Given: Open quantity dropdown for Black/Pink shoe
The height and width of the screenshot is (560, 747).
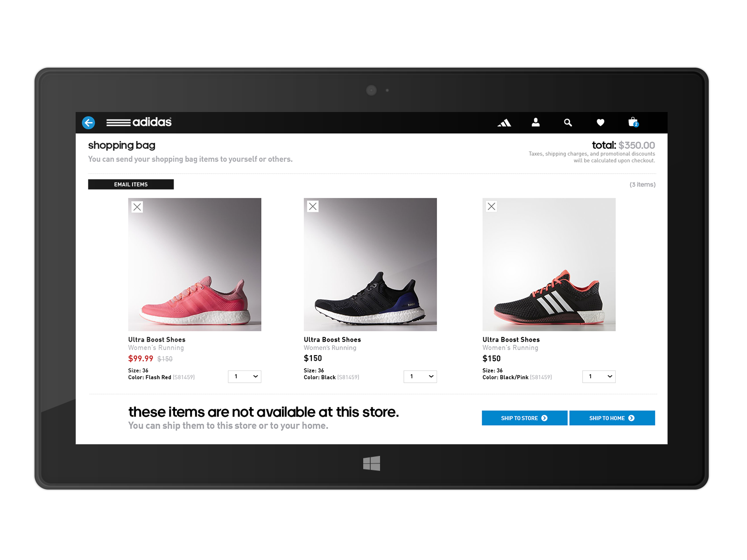Looking at the screenshot, I should click(x=599, y=377).
